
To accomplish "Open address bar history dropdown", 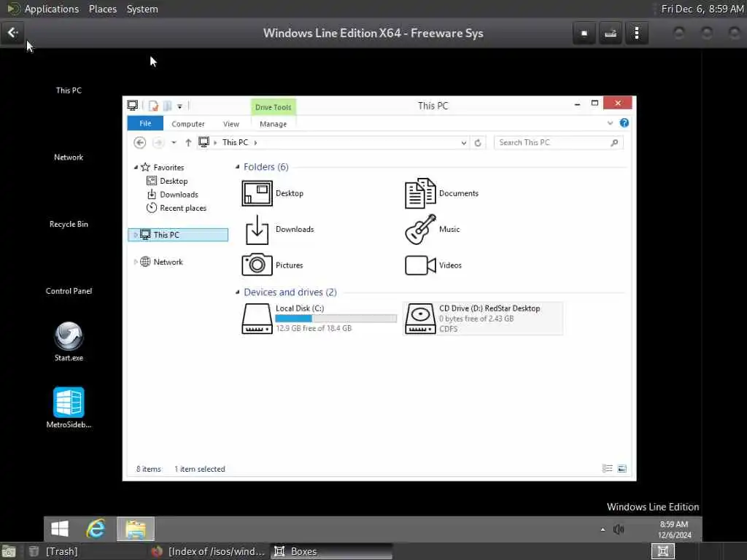I will coord(463,142).
